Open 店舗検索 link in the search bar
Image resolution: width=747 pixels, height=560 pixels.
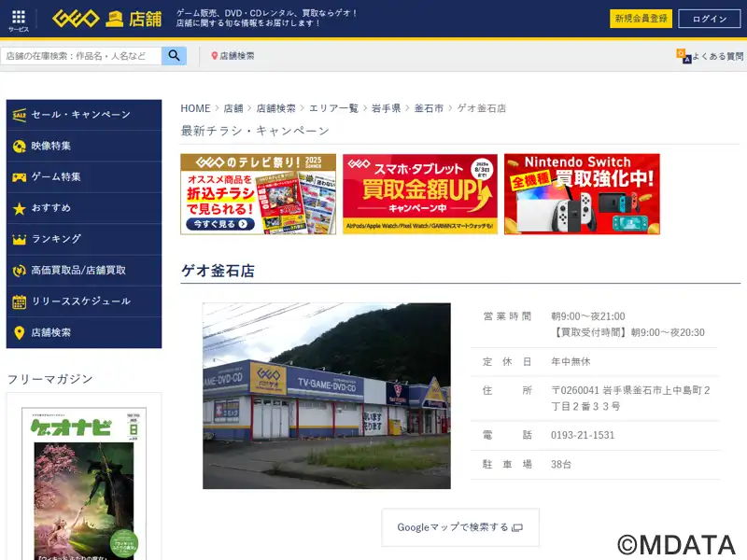point(233,56)
